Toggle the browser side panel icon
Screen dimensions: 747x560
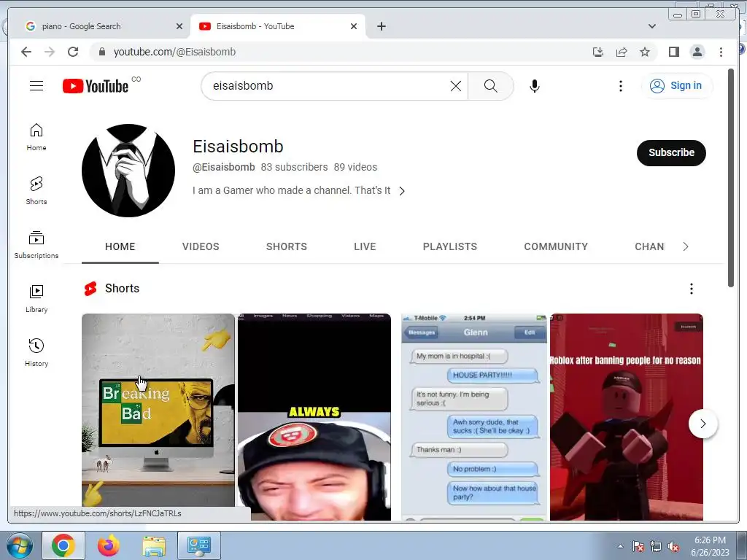673,52
